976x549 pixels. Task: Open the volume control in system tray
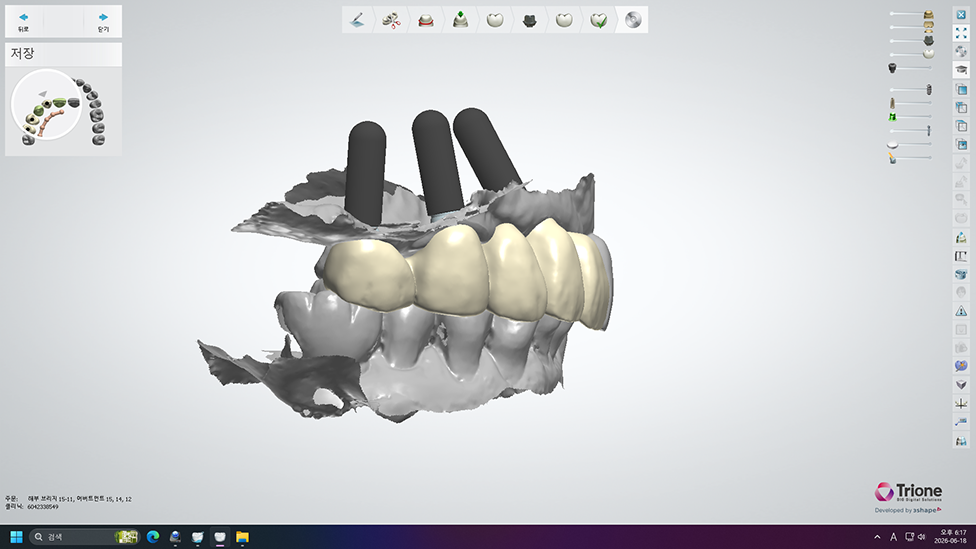(922, 537)
